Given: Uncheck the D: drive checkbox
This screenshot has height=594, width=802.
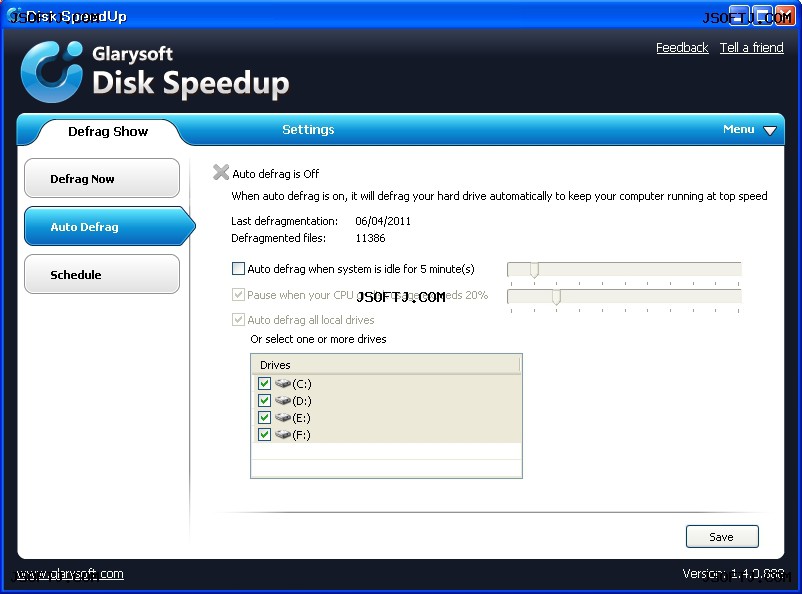Looking at the screenshot, I should coord(264,400).
